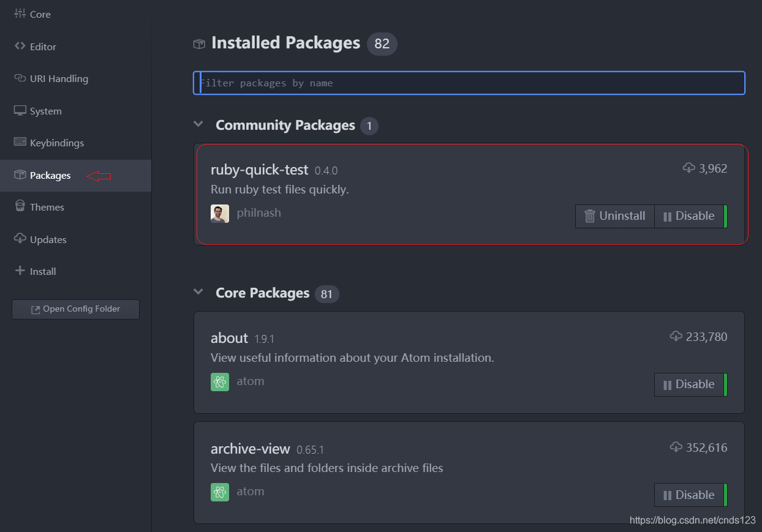This screenshot has height=532, width=762.
Task: Open the Keybindings settings panel
Action: click(x=56, y=143)
